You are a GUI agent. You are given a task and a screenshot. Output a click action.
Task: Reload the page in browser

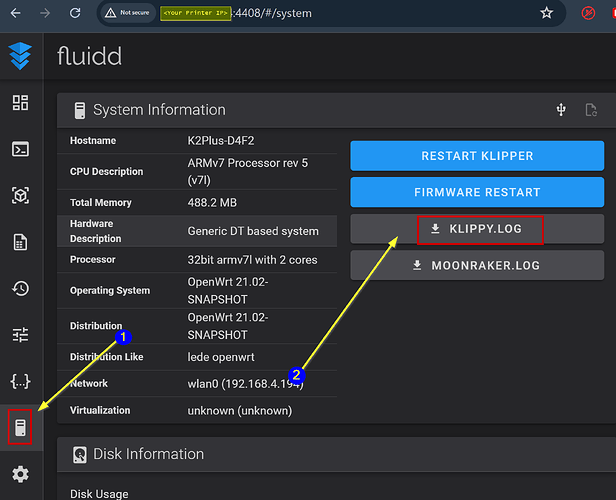(76, 13)
